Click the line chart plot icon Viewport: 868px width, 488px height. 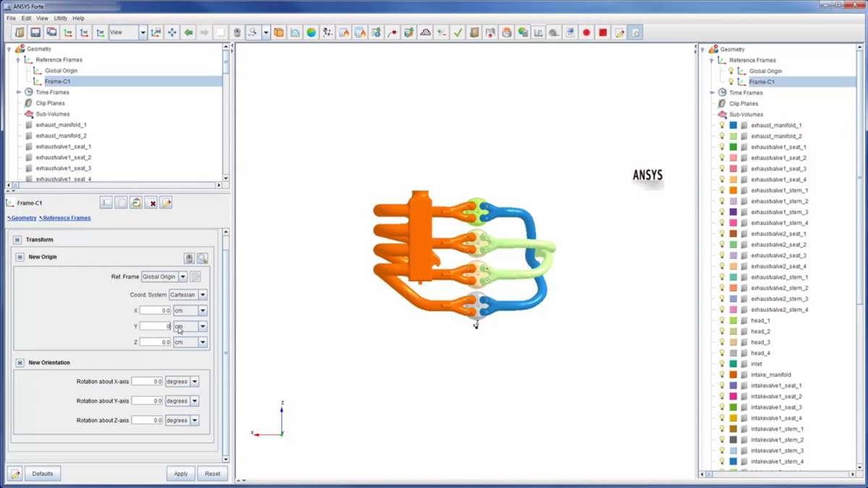(538, 33)
